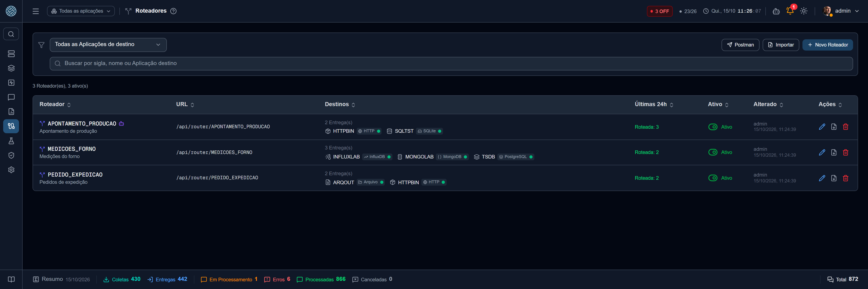Click the notification bell icon
Viewport: 868px width, 289px height.
(x=790, y=11)
